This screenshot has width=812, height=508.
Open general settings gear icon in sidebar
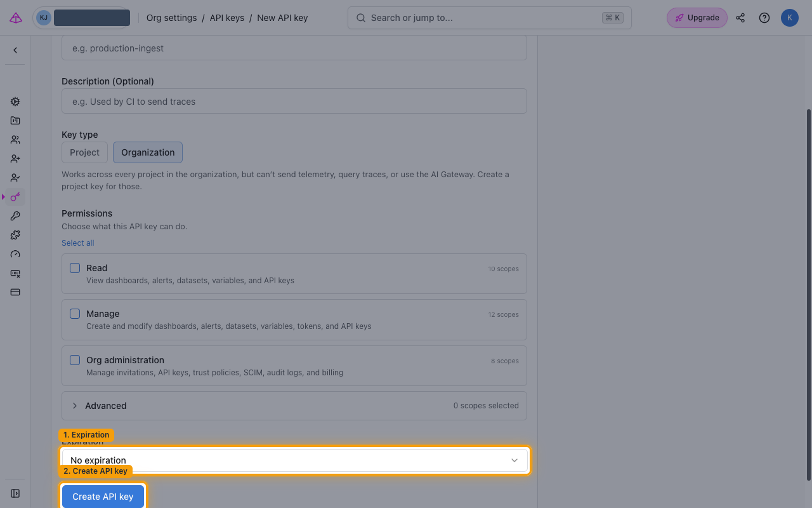click(15, 102)
